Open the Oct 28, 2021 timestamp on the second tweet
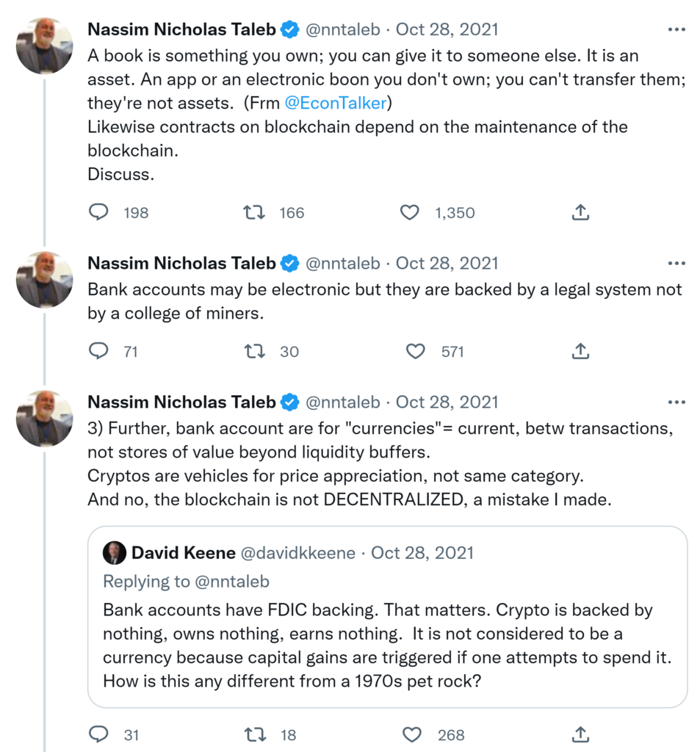700x752 pixels. [447, 263]
